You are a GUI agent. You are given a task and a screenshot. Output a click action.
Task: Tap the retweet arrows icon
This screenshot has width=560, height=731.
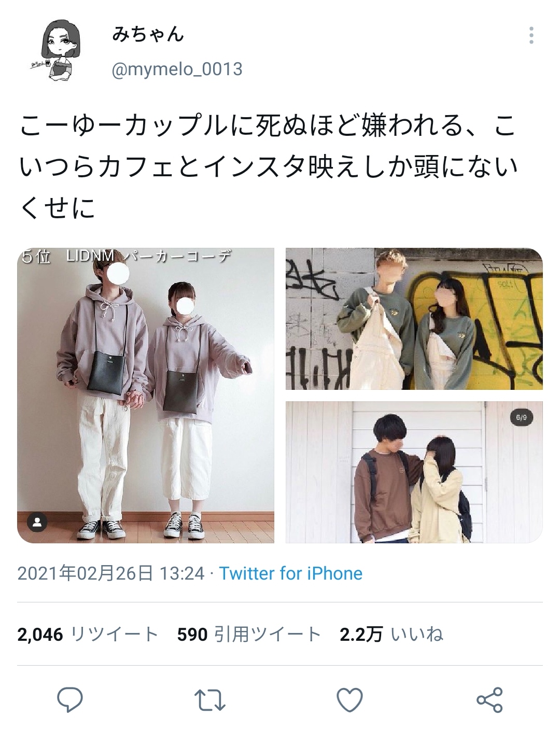point(210,700)
